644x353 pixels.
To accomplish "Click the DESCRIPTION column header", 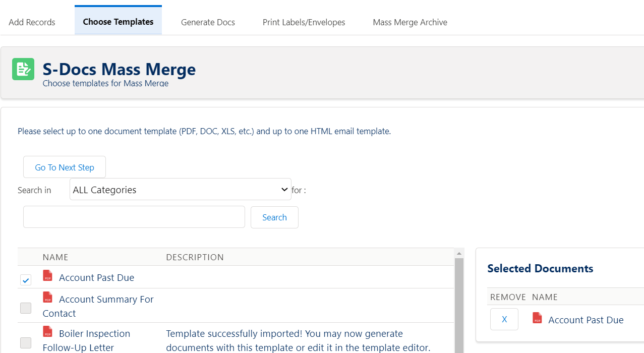I will click(x=195, y=257).
